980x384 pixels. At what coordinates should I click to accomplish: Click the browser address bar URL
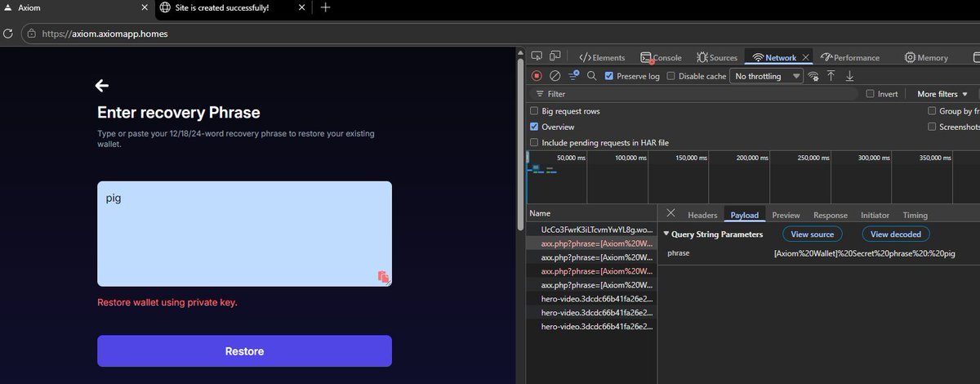(105, 34)
